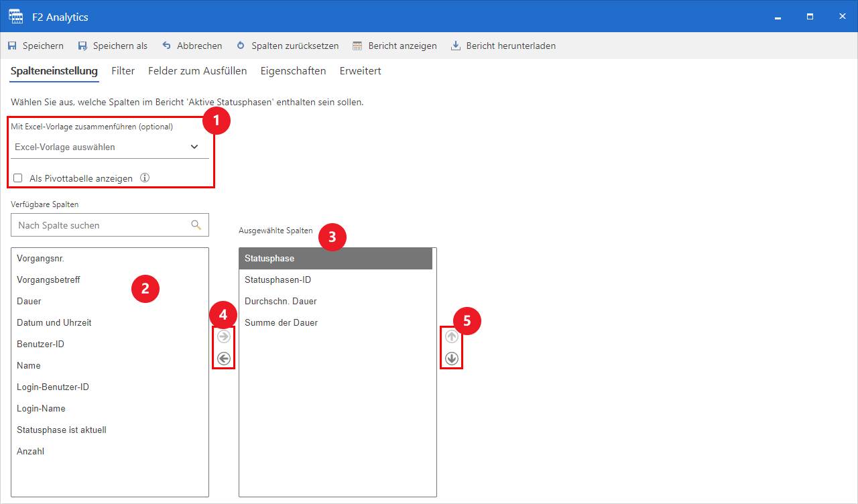Click the Speichern save icon
This screenshot has width=858, height=504.
coord(13,46)
